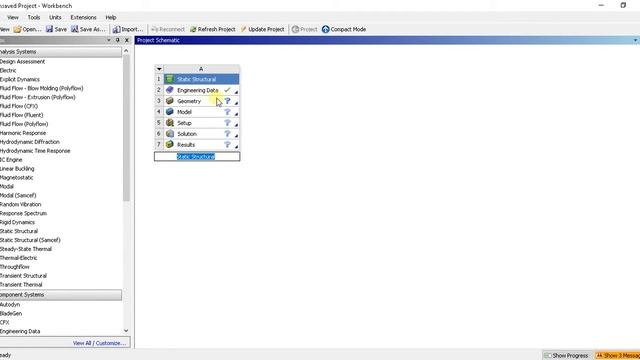Click Results status question-mark icon
The height and width of the screenshot is (360, 640).
(227, 144)
